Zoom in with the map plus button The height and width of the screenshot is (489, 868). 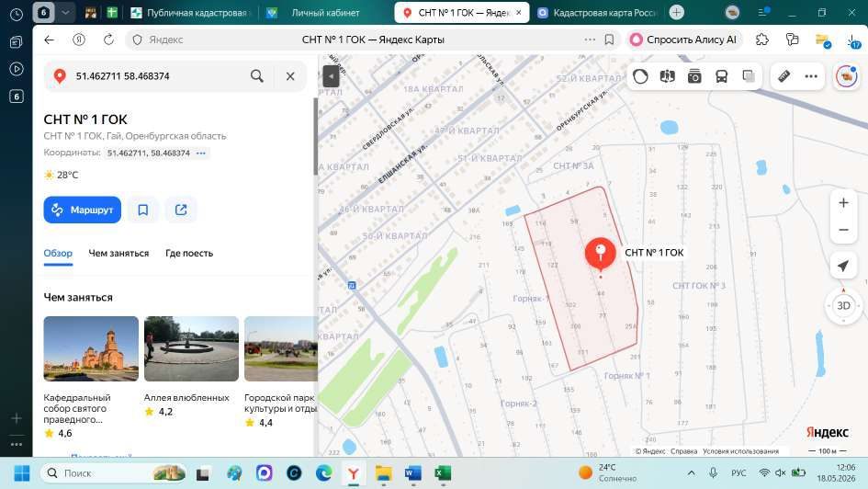coord(843,203)
